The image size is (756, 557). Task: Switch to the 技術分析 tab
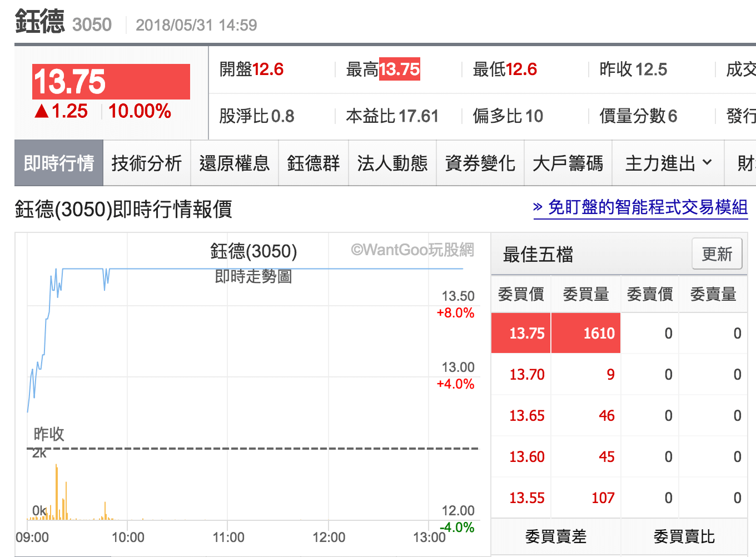(147, 163)
